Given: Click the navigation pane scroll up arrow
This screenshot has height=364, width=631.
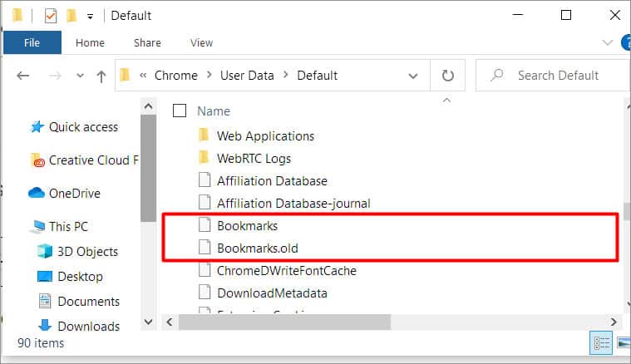Looking at the screenshot, I should pos(148,106).
